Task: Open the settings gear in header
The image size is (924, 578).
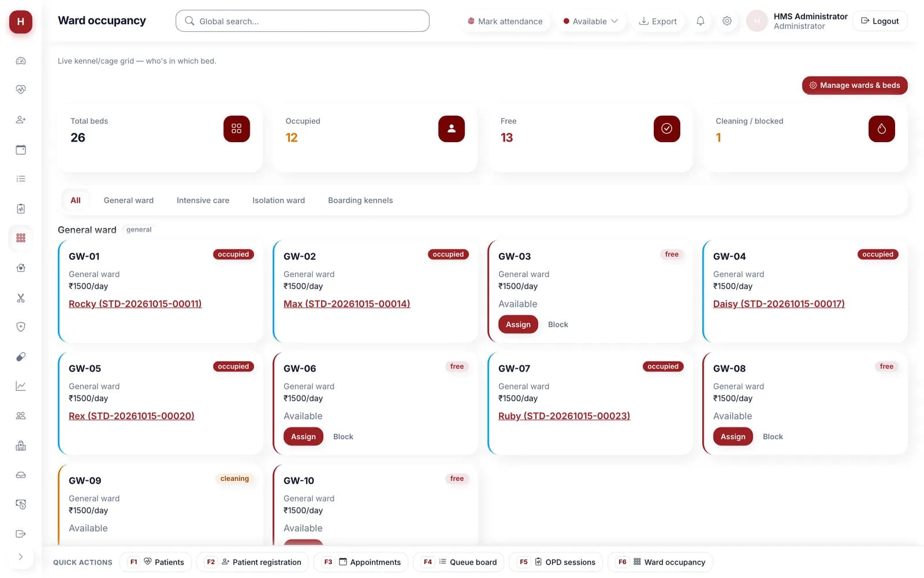Action: 727,21
